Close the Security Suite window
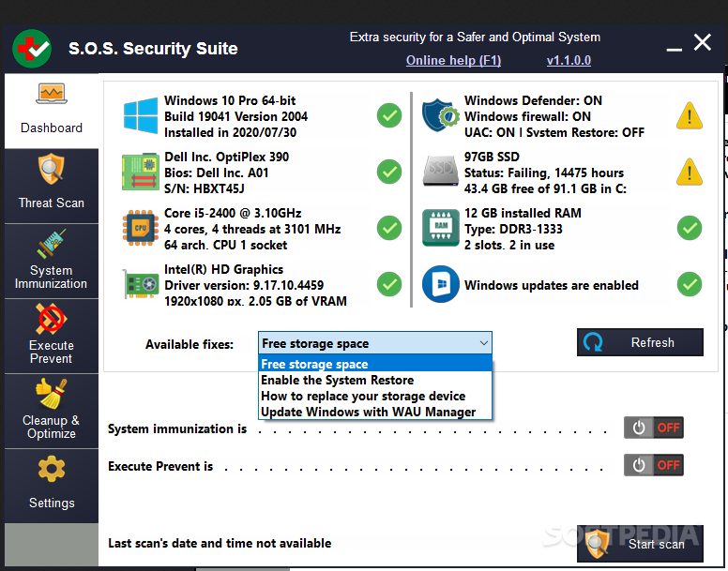 pos(703,42)
